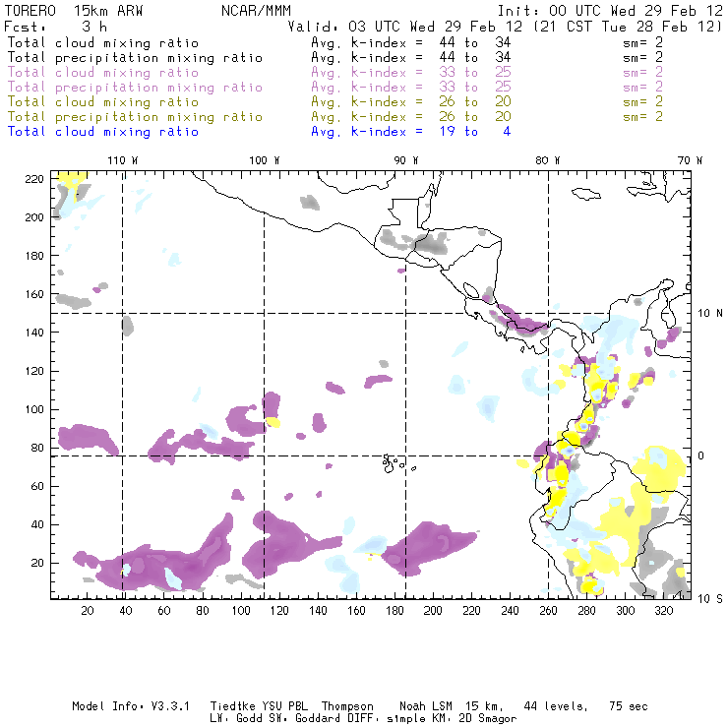Select blue 'Total cloud mixing ratio' legend entry
728x728 pixels.
[x=103, y=132]
